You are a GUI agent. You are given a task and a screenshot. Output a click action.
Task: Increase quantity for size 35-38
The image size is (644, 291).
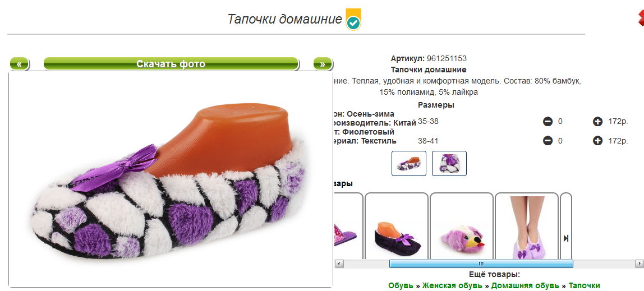tap(597, 122)
